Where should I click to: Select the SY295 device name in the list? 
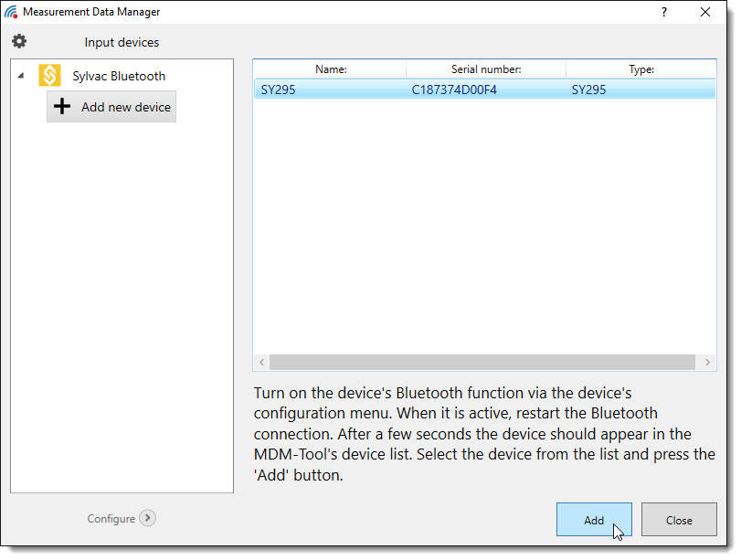point(278,90)
